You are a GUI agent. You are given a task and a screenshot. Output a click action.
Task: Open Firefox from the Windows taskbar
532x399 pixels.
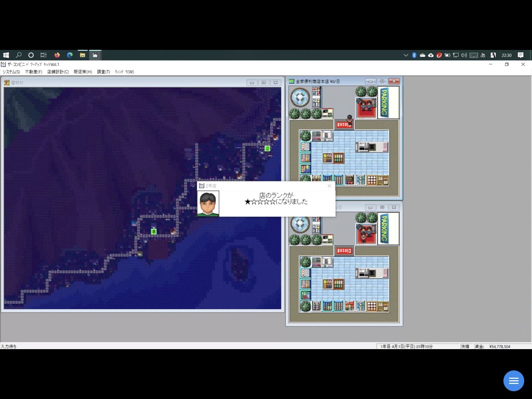(x=57, y=55)
